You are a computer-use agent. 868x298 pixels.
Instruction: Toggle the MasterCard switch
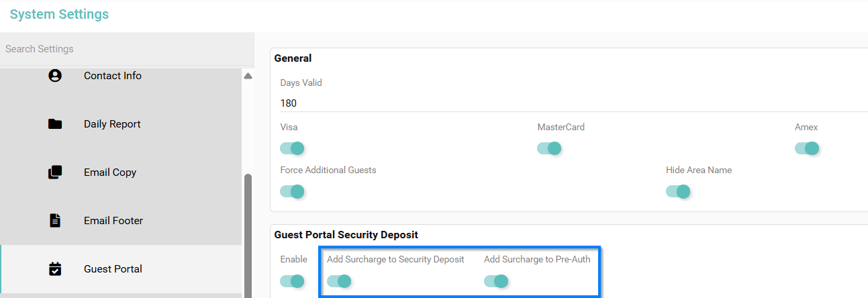(x=550, y=148)
